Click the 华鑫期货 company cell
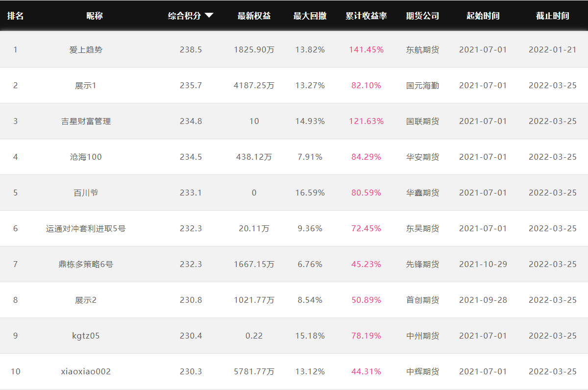This screenshot has width=588, height=390. [x=422, y=193]
